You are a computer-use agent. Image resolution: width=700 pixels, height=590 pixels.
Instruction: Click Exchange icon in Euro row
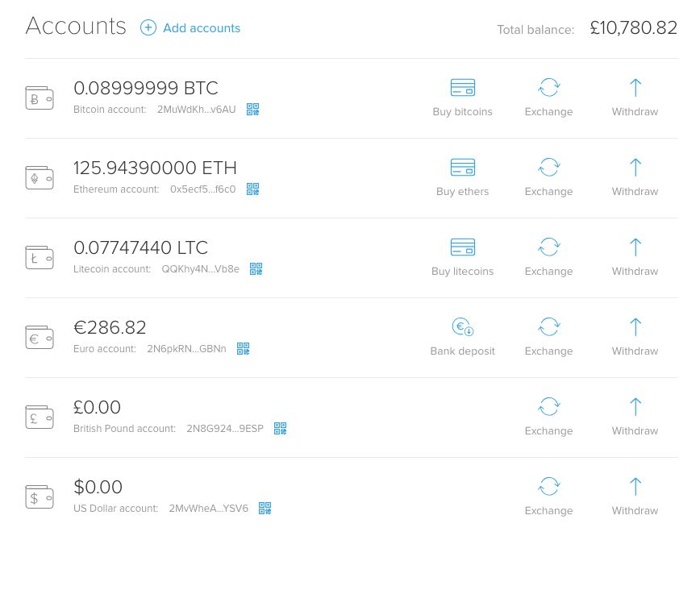pyautogui.click(x=548, y=326)
